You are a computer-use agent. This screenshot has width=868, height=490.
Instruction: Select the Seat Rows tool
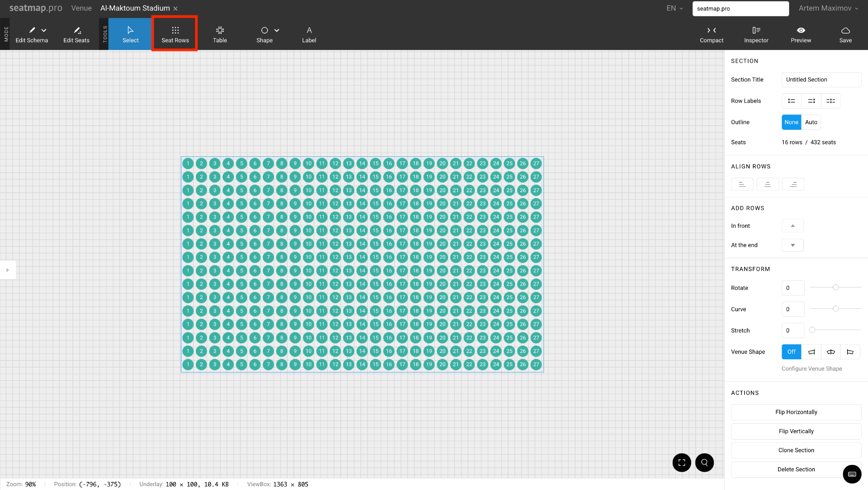tap(175, 34)
